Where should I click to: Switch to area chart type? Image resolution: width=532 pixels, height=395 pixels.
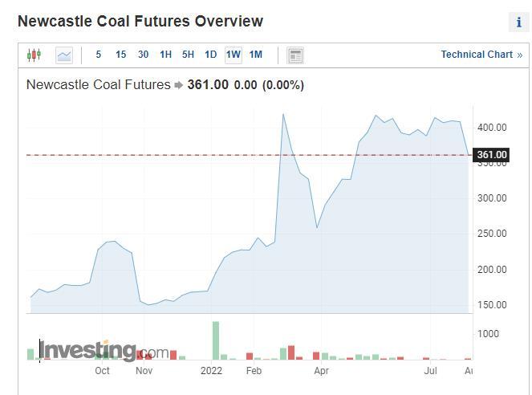coord(64,55)
